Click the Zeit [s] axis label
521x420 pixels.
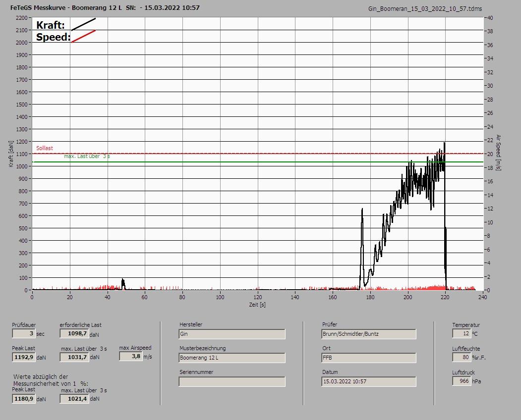tap(257, 305)
